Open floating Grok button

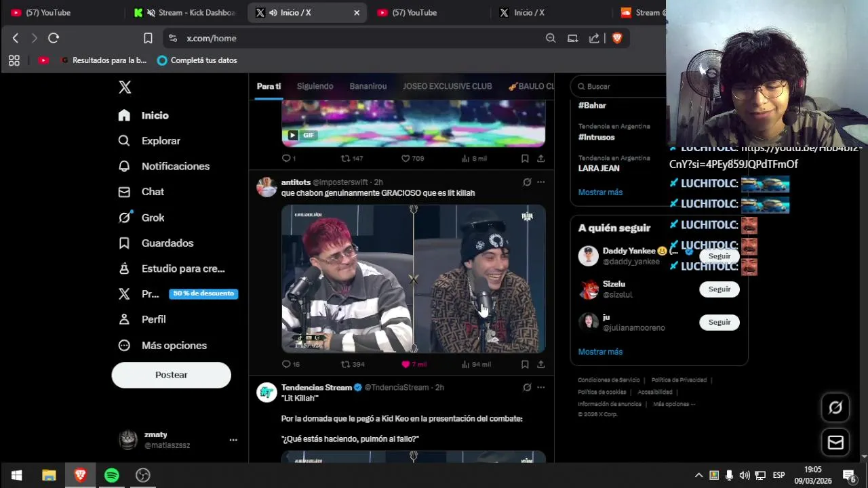coord(835,407)
